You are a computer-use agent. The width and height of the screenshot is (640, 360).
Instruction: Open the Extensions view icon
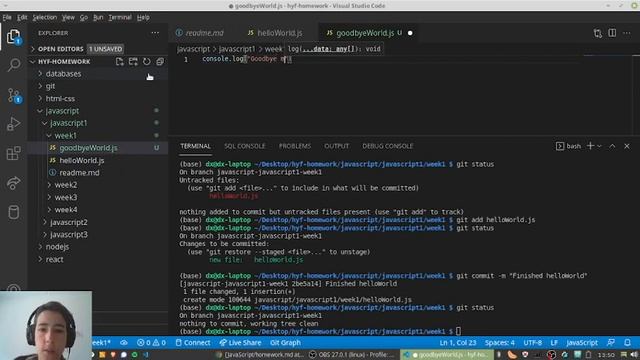pyautogui.click(x=13, y=153)
